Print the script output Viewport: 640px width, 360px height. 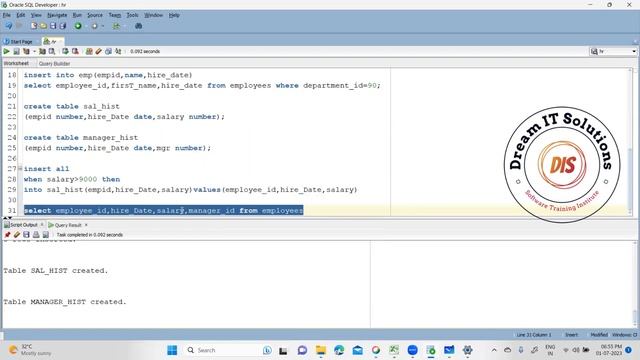click(36, 235)
